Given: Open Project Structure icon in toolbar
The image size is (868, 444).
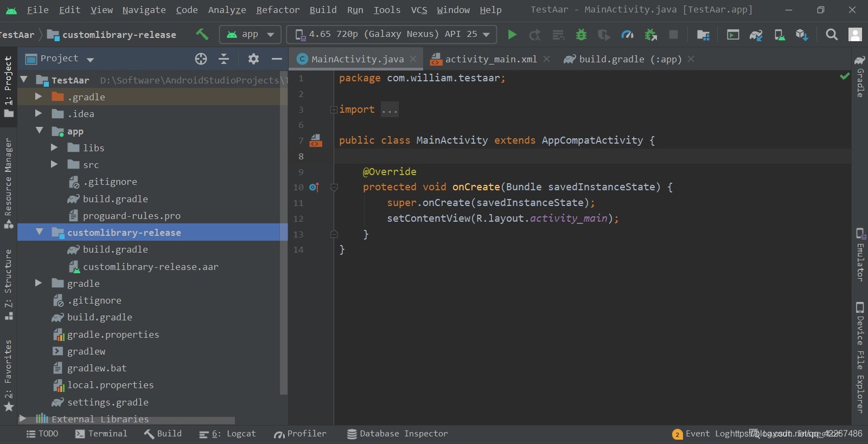Looking at the screenshot, I should (x=703, y=35).
